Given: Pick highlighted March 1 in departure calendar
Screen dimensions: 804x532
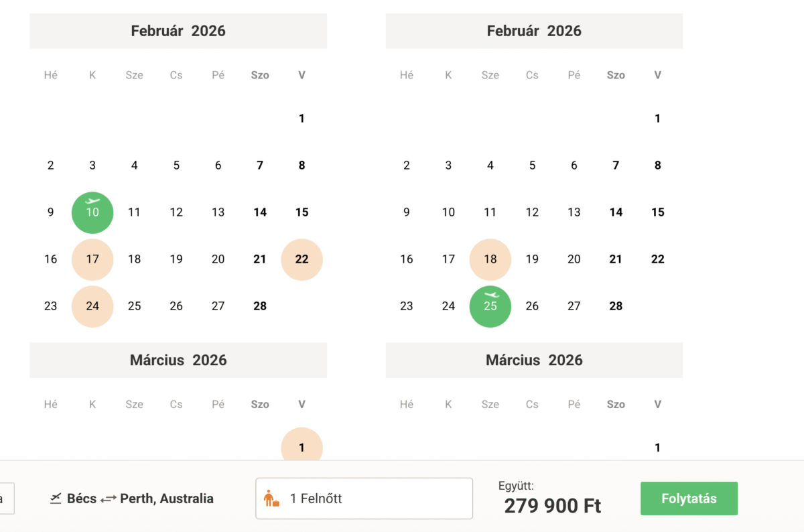Looking at the screenshot, I should 301,447.
